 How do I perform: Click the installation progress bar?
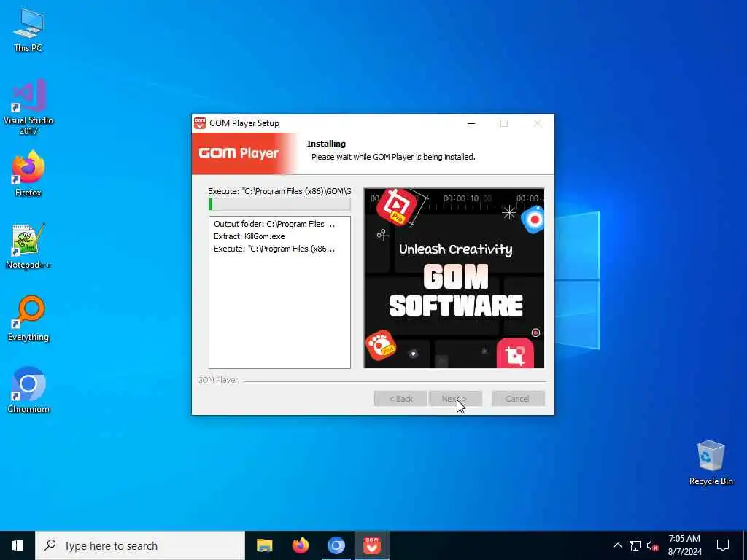pyautogui.click(x=279, y=204)
